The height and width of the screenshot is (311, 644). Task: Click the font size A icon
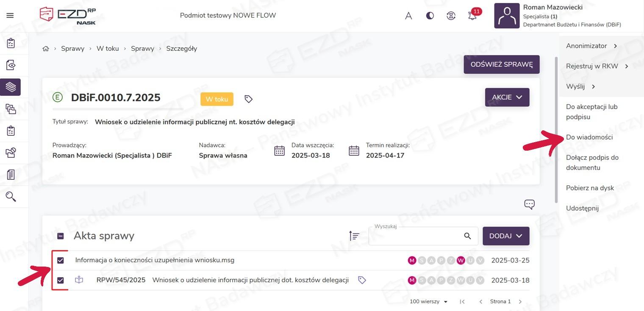(x=408, y=16)
